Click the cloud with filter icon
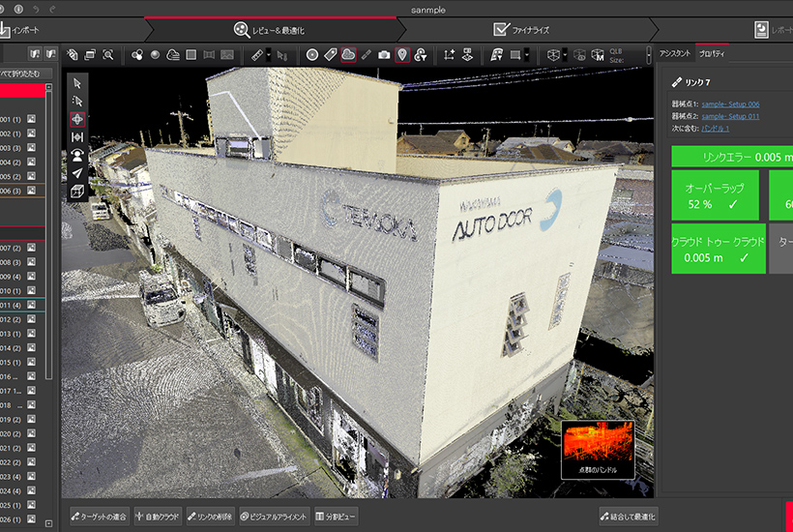The image size is (793, 532). coord(421,54)
